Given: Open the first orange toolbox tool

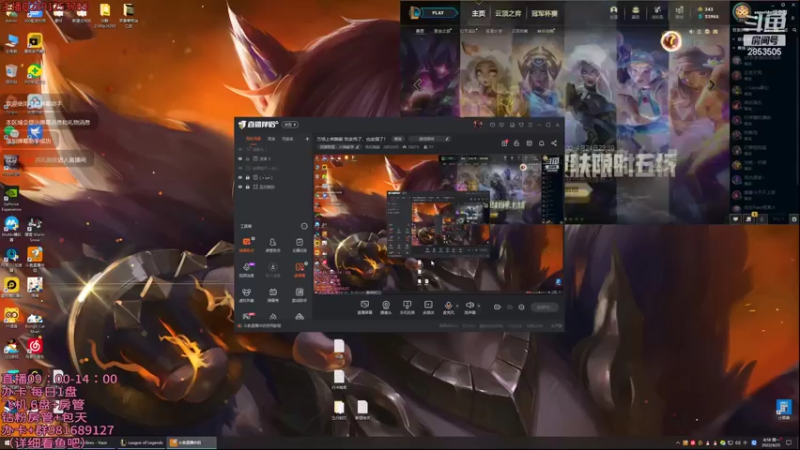Looking at the screenshot, I should tap(246, 244).
